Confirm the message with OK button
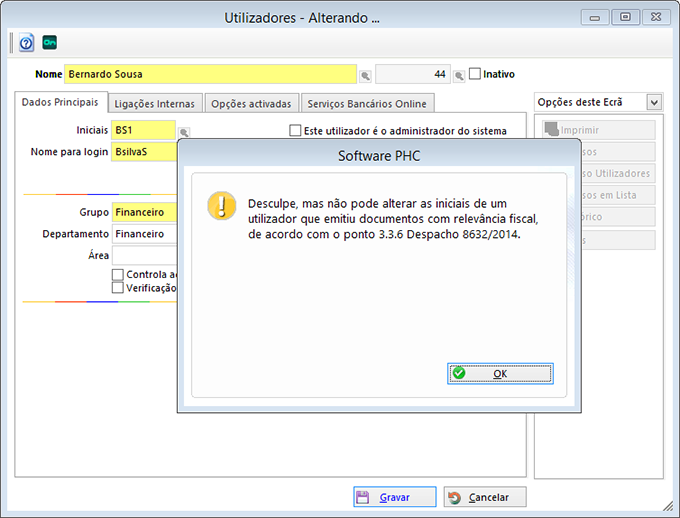 pos(500,374)
